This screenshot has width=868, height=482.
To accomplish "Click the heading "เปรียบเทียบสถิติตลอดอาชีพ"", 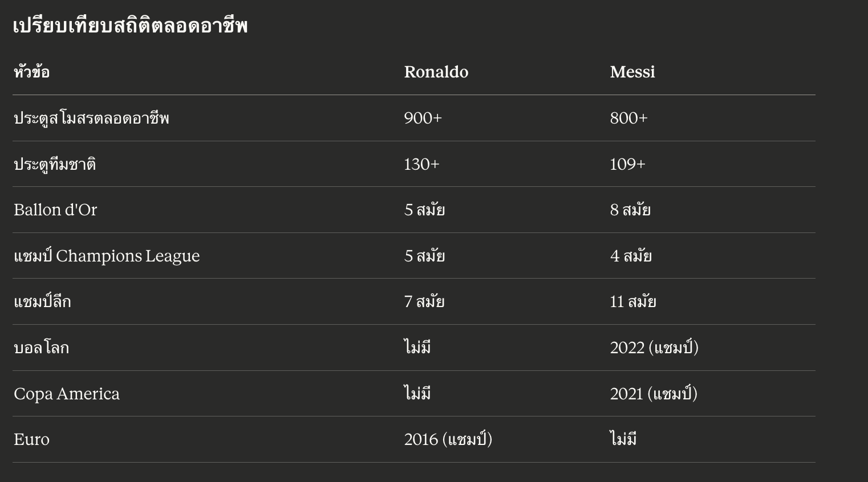I will [x=130, y=26].
